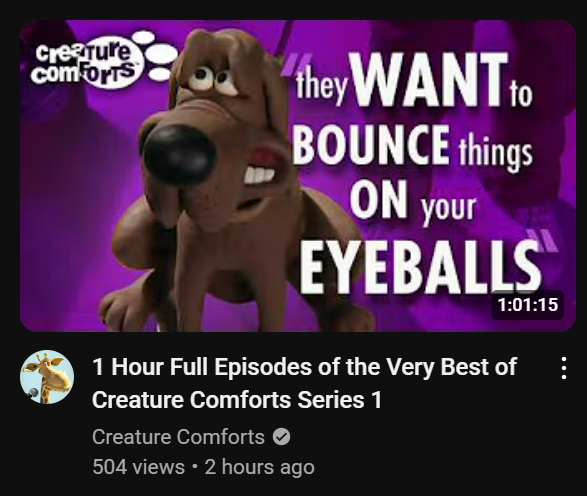The height and width of the screenshot is (496, 587).
Task: Click the words 'ON your' in thumbnail
Action: click(413, 201)
